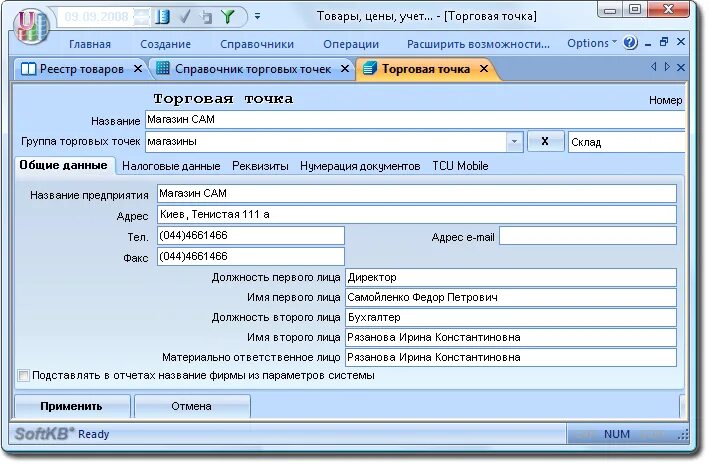Click the Применить button
This screenshot has width=710, height=465.
point(72,406)
